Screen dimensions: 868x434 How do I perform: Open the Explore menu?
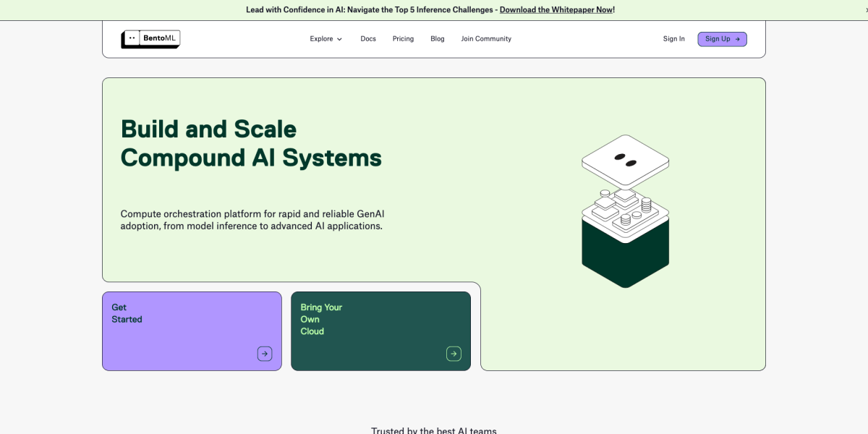tap(322, 39)
